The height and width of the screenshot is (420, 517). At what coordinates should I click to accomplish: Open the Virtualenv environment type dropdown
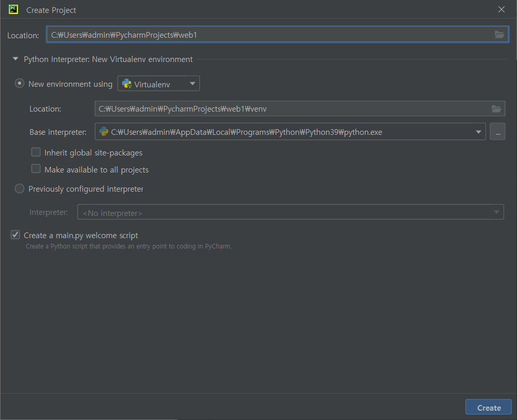(x=159, y=84)
